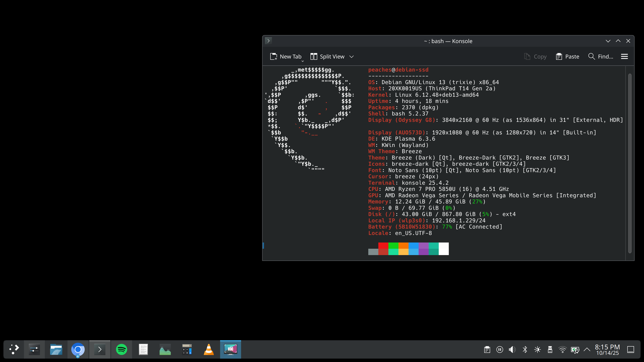Open the brightness and color tray applet

[x=537, y=349]
